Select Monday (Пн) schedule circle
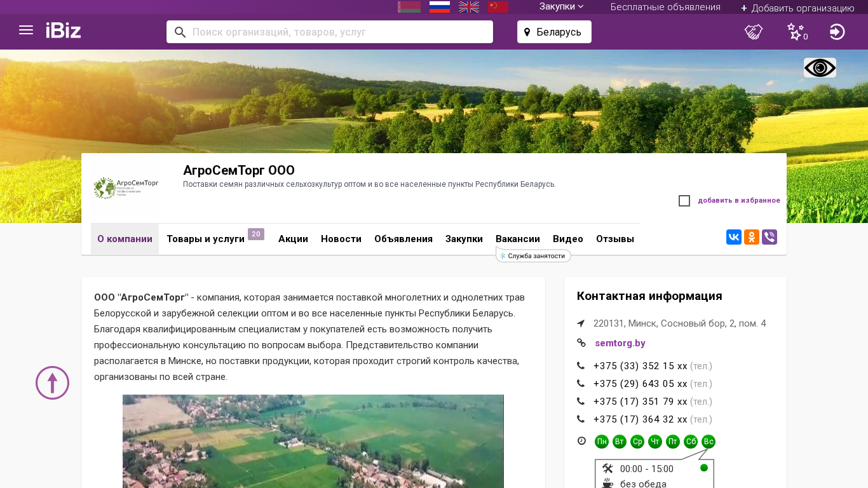This screenshot has height=488, width=868. [x=602, y=442]
